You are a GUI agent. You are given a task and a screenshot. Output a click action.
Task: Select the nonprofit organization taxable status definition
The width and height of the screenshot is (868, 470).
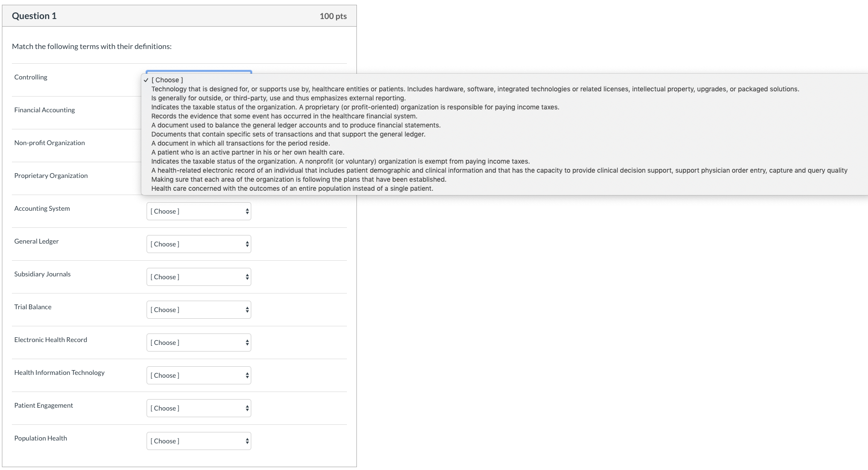click(x=504, y=161)
